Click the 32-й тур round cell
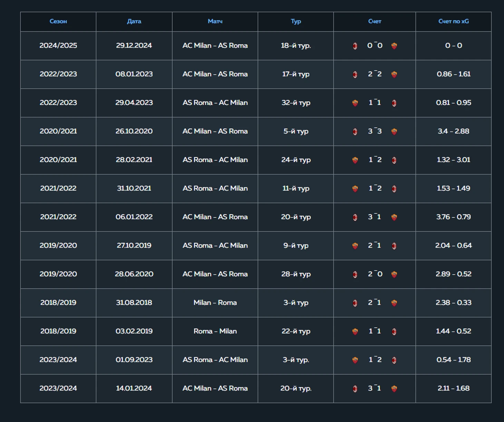The image size is (504, 422). click(x=296, y=103)
